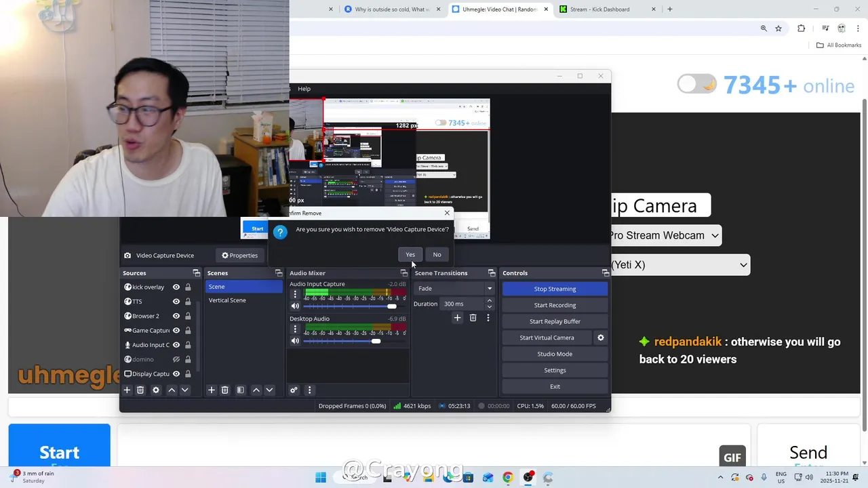Move scene down in Scenes list

[x=269, y=390]
